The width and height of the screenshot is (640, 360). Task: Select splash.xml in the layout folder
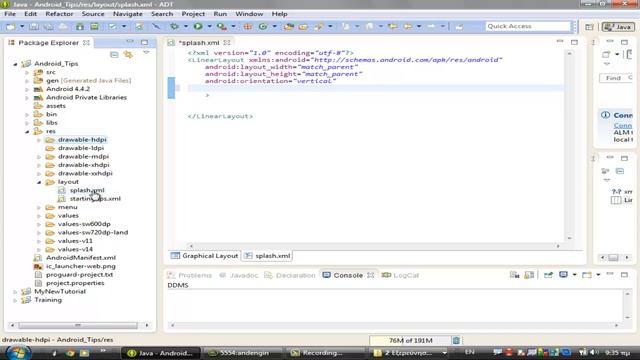(x=87, y=190)
